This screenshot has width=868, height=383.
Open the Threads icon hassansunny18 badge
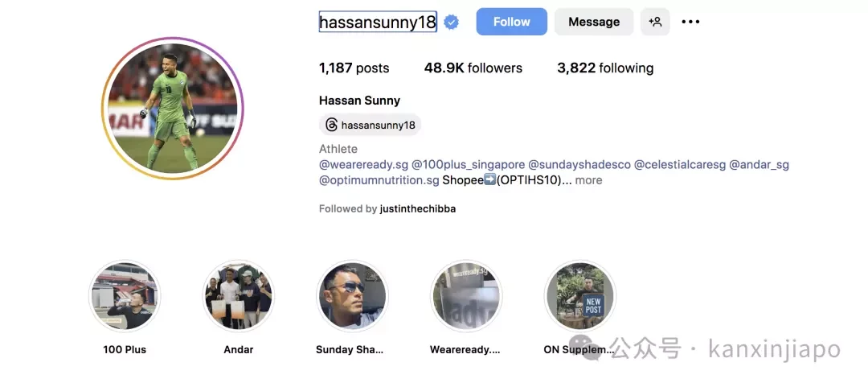click(x=370, y=125)
